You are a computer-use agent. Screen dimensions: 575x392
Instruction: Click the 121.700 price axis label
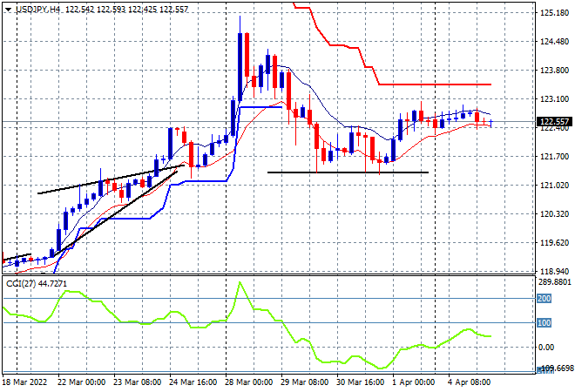554,157
